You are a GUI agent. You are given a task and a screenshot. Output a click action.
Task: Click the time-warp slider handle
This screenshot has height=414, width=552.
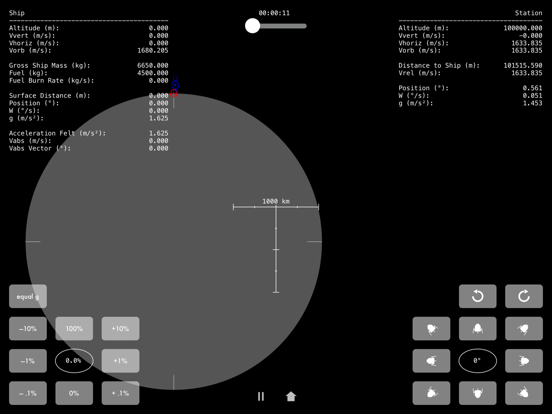(252, 26)
